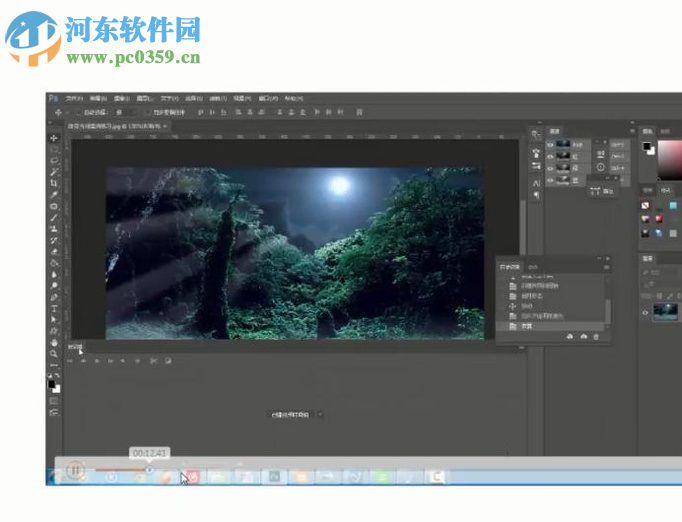The image size is (682, 522).
Task: Select the Crop tool
Action: coord(54,183)
